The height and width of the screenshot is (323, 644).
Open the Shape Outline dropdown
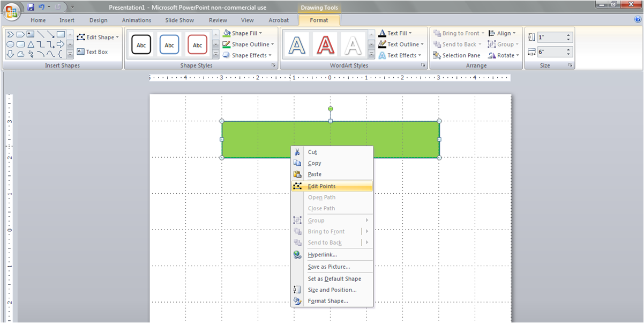(x=248, y=44)
